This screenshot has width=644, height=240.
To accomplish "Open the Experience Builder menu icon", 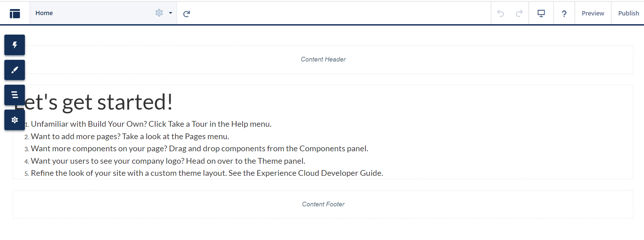I will coord(15,13).
